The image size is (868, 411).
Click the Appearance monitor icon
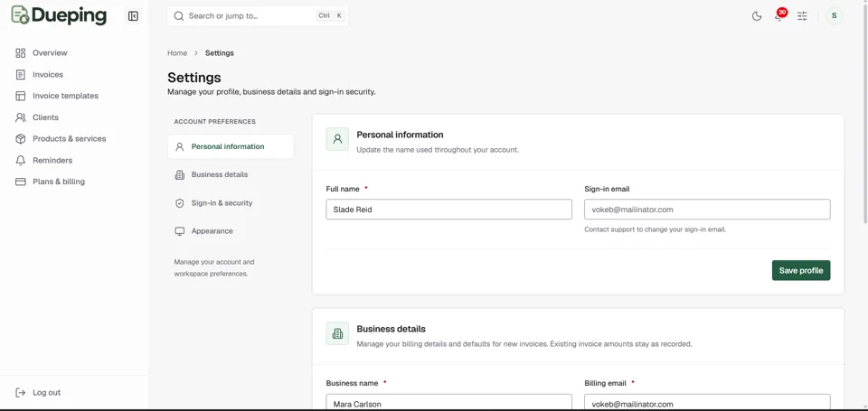(179, 231)
